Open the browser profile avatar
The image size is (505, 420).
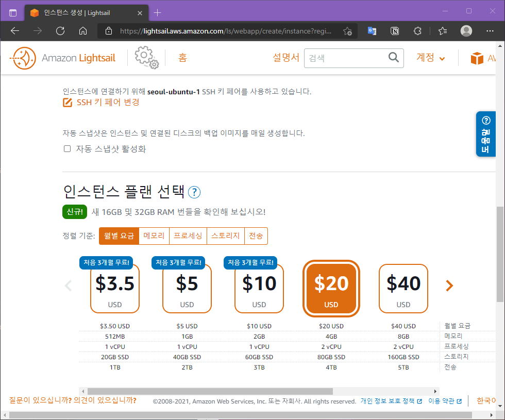point(466,31)
